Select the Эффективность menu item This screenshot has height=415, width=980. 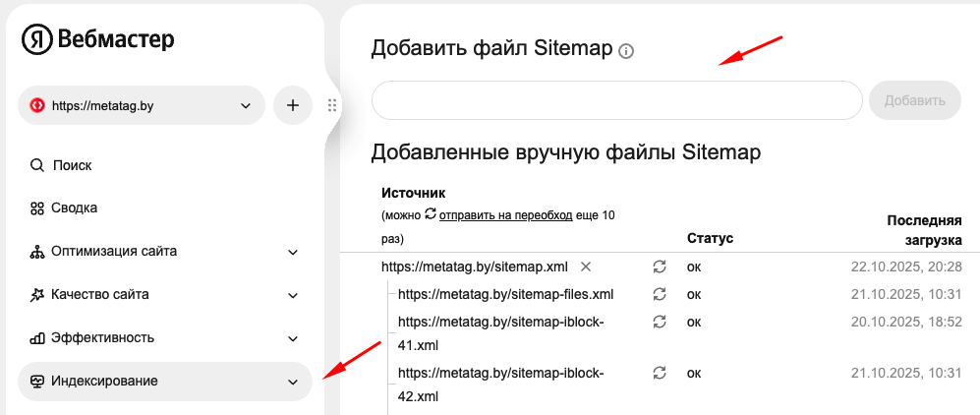[x=165, y=338]
